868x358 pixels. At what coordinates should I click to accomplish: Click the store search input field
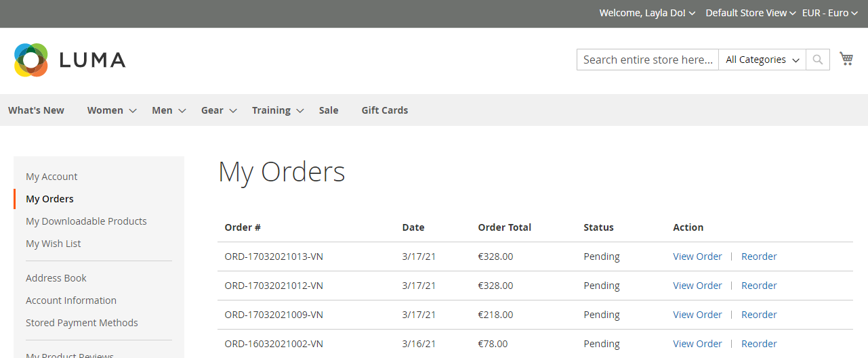pyautogui.click(x=648, y=60)
